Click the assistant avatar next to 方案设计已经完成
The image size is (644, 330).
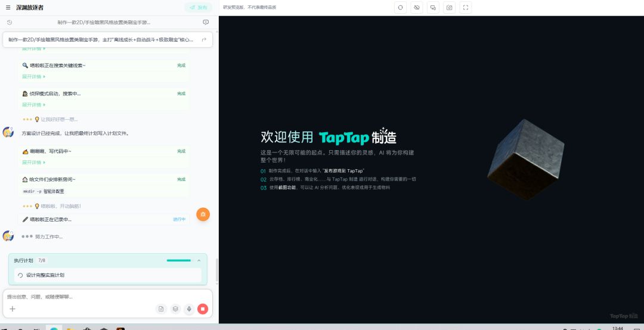coord(8,132)
